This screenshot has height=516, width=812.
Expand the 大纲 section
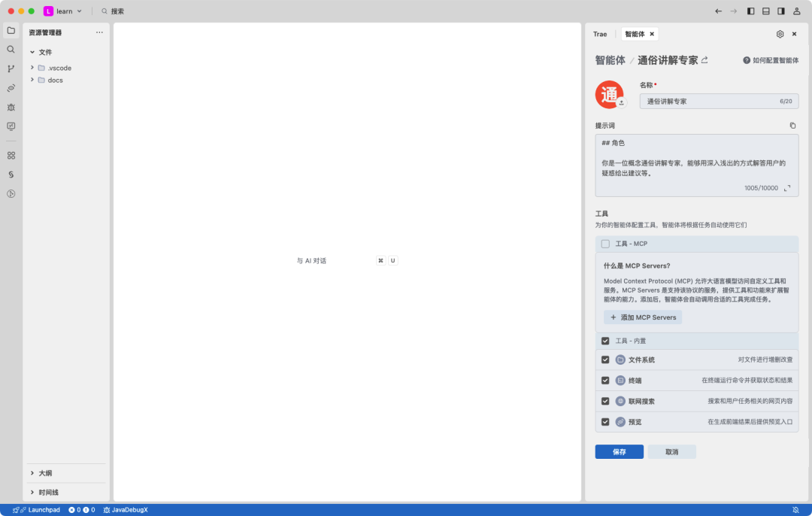point(32,473)
